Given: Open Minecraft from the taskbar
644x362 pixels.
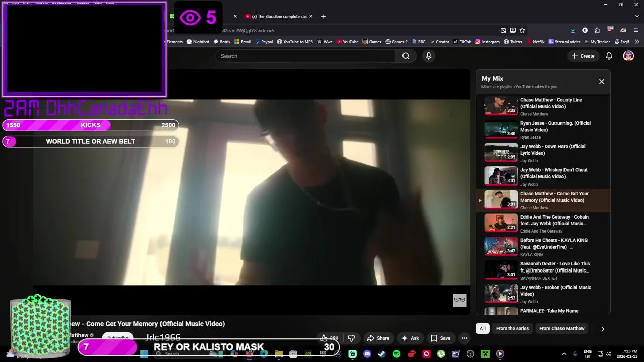Looking at the screenshot, I should click(485, 354).
